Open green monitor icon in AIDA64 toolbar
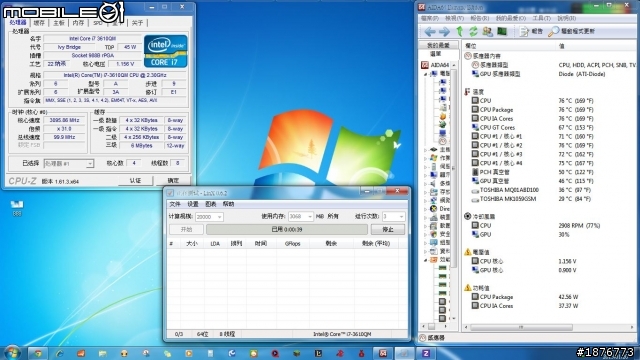The height and width of the screenshot is (360, 640). (502, 31)
